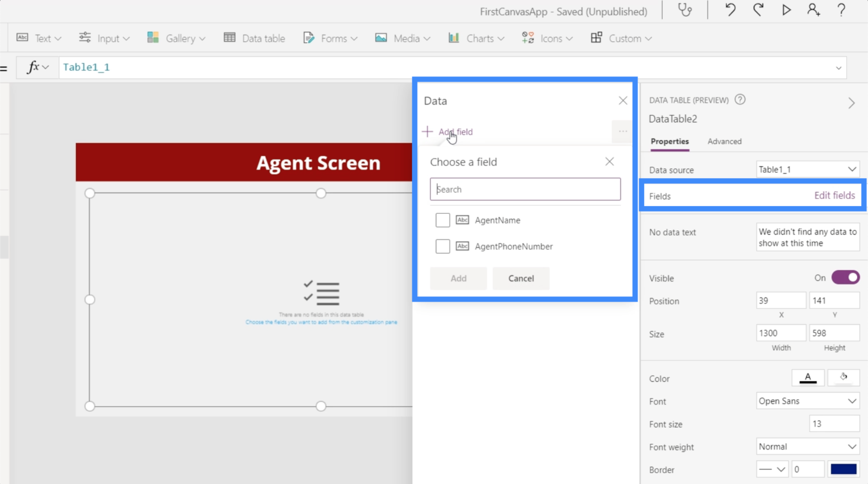The image size is (868, 484).
Task: Undo the last action
Action: [x=730, y=10]
